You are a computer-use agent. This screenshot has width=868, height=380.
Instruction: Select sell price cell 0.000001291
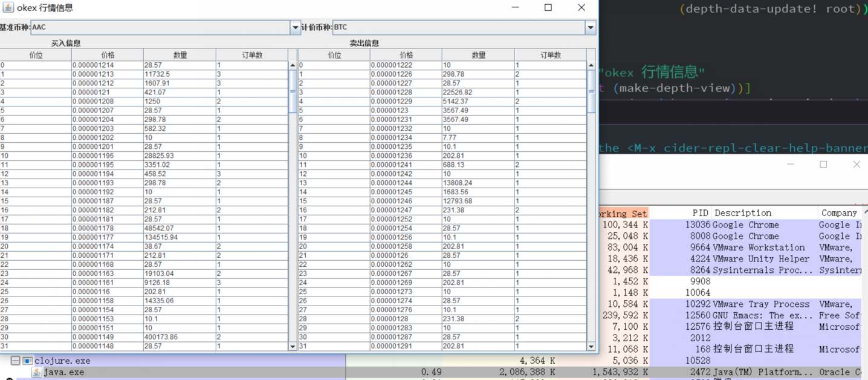[406, 347]
